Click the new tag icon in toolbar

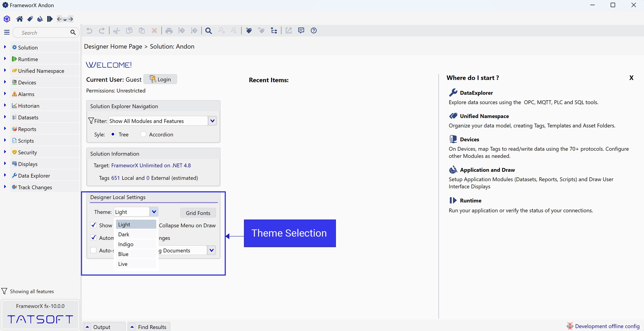[x=248, y=30]
